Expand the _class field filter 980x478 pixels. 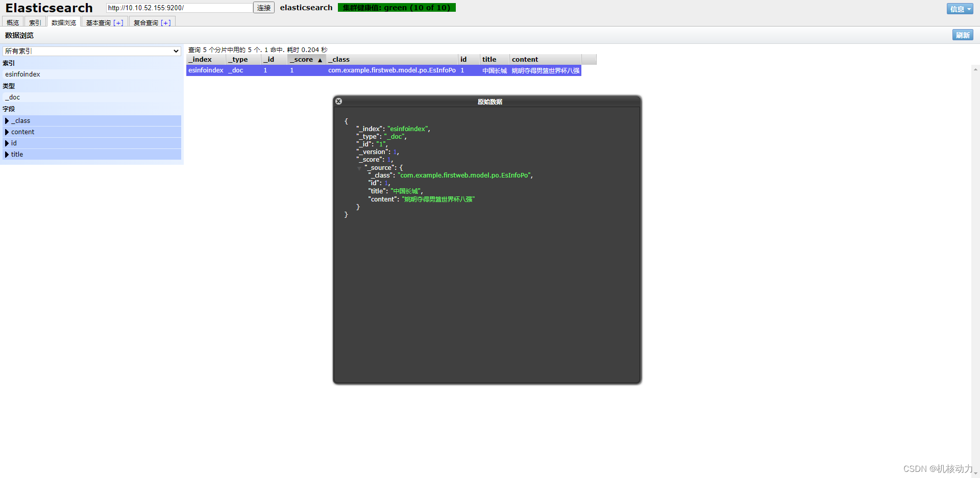click(92, 121)
